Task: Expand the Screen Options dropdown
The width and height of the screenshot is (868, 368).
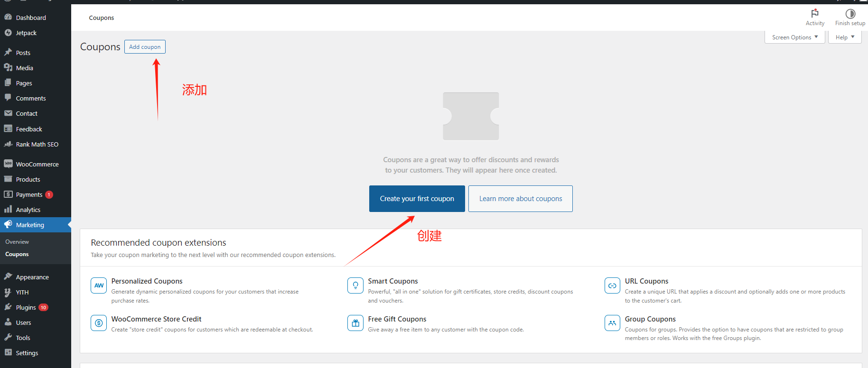Action: point(795,37)
